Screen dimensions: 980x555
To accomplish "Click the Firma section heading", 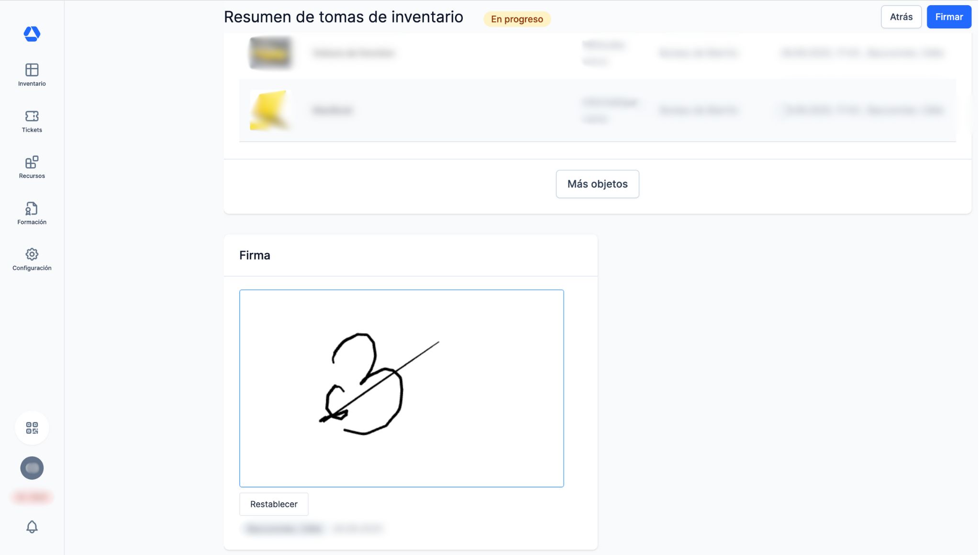I will tap(255, 255).
